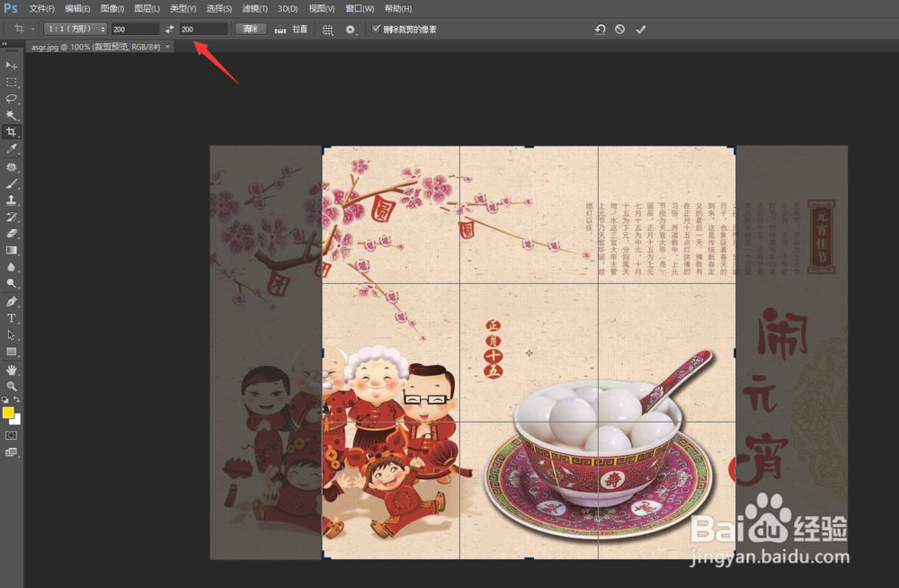Select the Dodge tool
The width and height of the screenshot is (899, 588).
pos(11,283)
